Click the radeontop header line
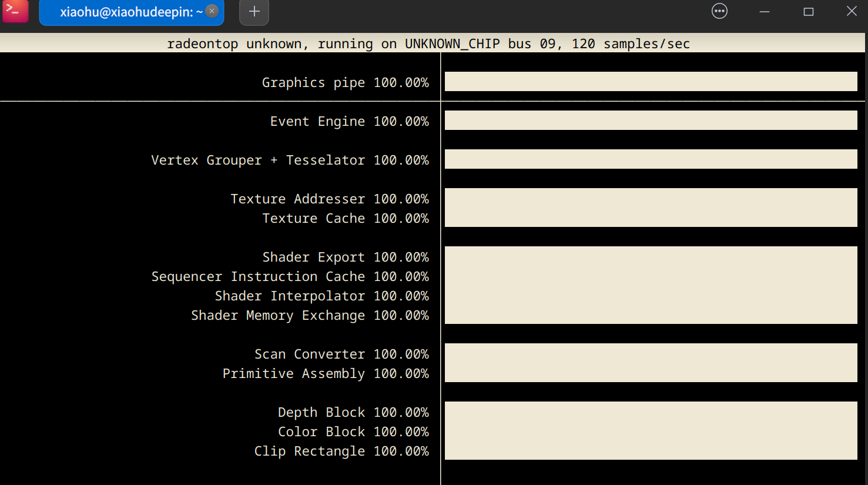This screenshot has height=485, width=868. 428,44
